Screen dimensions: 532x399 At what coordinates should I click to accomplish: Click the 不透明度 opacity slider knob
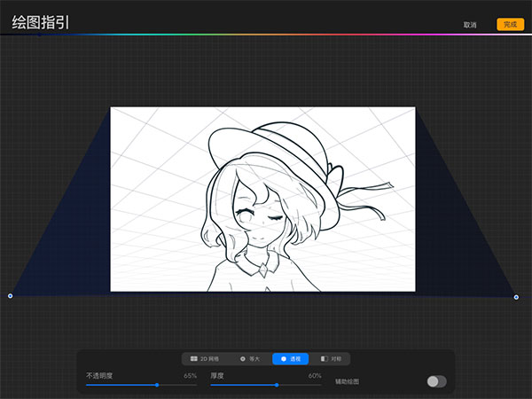tap(157, 385)
